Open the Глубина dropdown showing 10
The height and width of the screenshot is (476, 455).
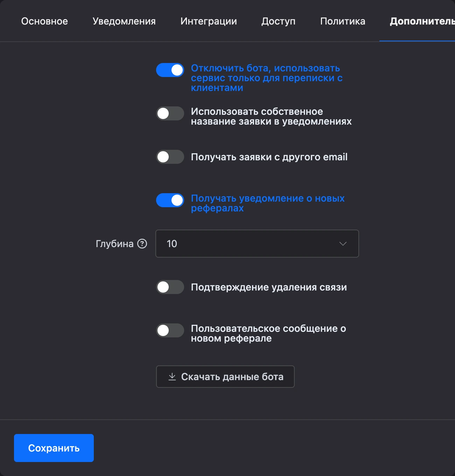coord(257,244)
